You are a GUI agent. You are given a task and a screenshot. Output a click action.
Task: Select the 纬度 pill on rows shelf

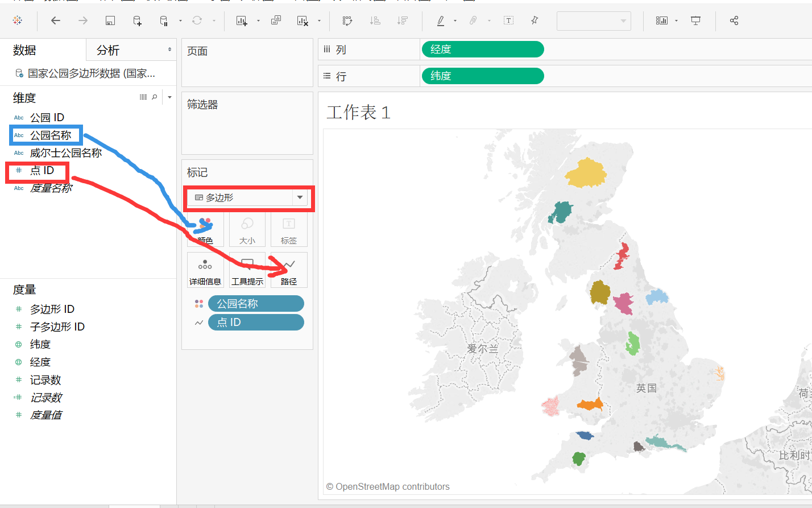click(483, 76)
